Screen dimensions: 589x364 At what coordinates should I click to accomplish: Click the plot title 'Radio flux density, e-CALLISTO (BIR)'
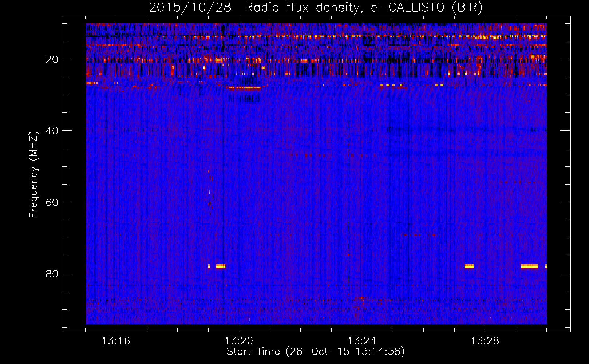[316, 8]
